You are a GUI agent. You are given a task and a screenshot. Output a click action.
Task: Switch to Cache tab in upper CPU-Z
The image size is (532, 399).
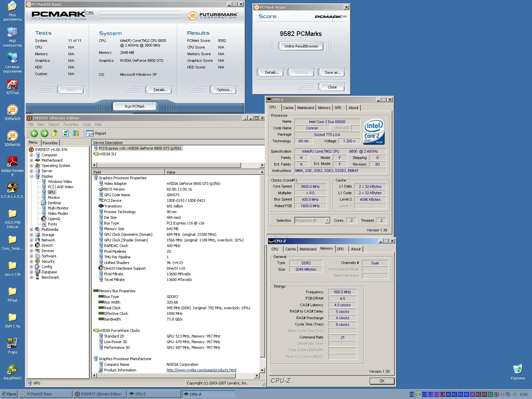point(288,108)
